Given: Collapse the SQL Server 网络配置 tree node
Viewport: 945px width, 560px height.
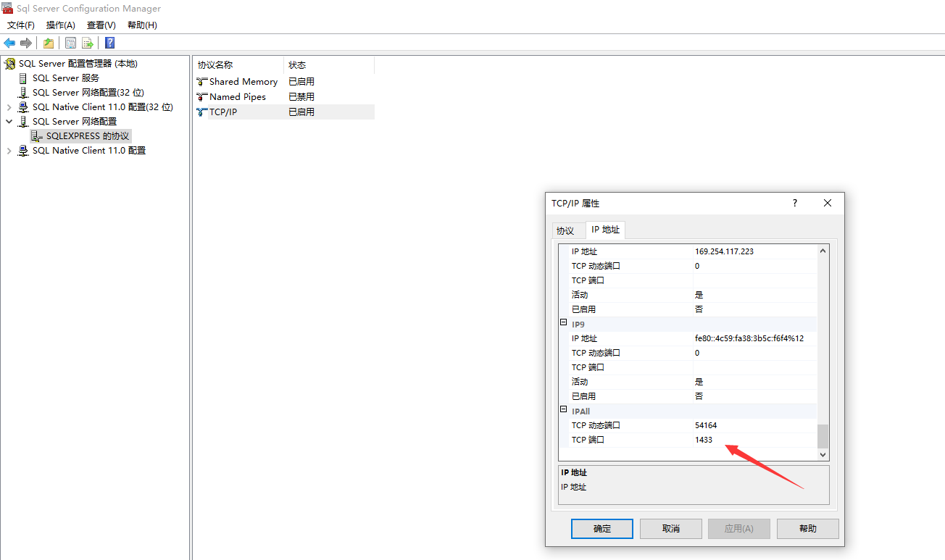Looking at the screenshot, I should (9, 121).
